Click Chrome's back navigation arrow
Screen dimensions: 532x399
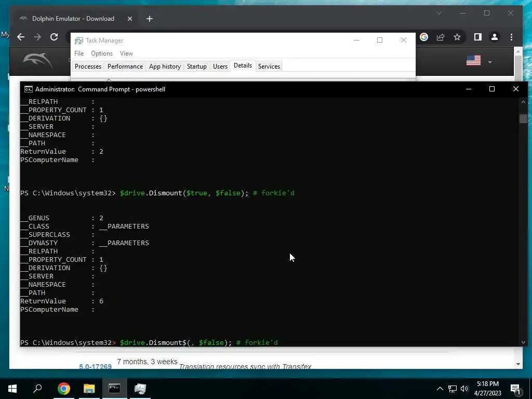point(21,37)
